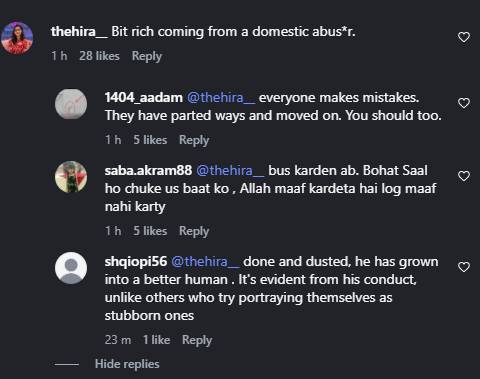The height and width of the screenshot is (379, 480).
Task: Reply to shqiopi56's comment
Action: coord(197,340)
